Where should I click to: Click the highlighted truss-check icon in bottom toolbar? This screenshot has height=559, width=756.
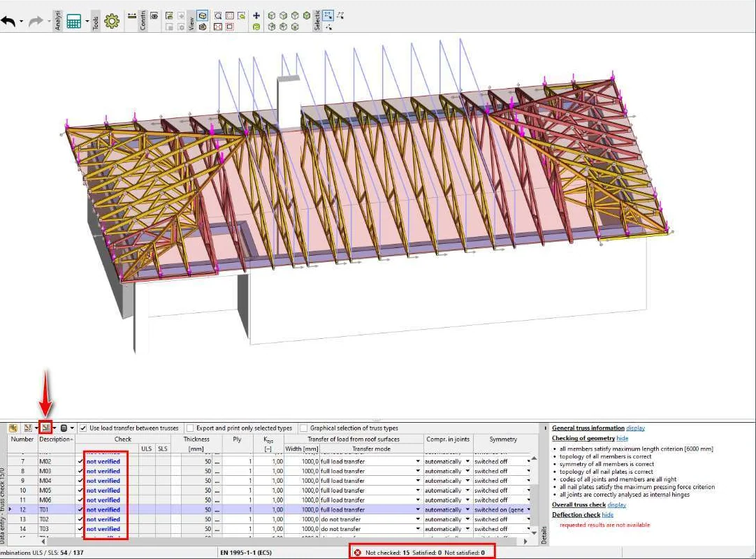(45, 428)
